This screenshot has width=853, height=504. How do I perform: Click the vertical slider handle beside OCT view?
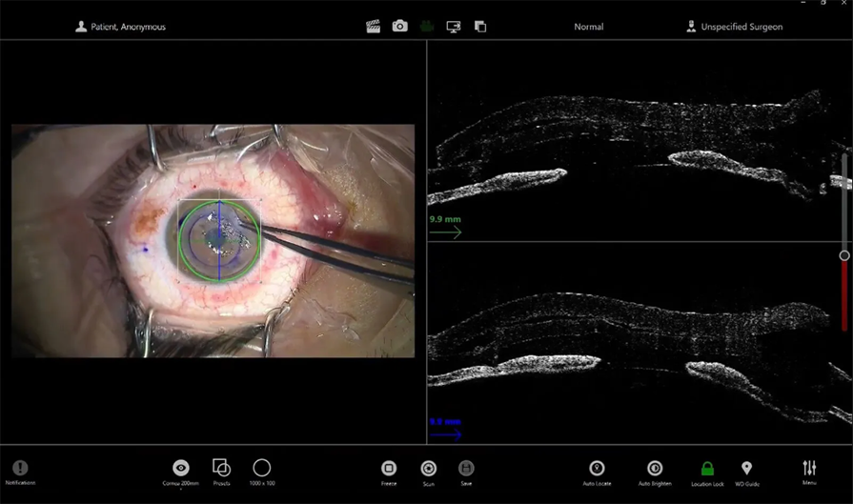tap(844, 255)
